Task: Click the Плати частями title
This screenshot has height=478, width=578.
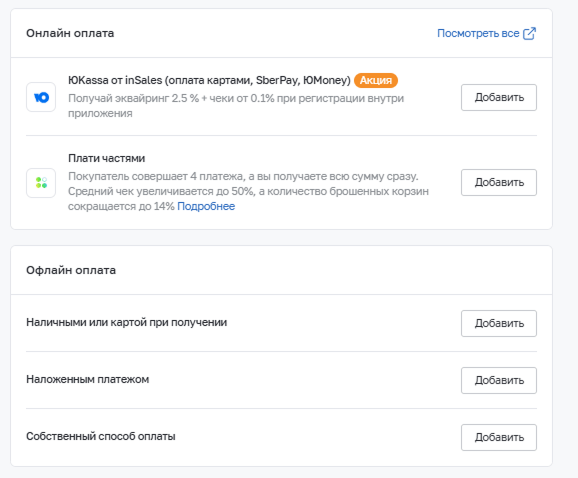Action: pos(107,158)
